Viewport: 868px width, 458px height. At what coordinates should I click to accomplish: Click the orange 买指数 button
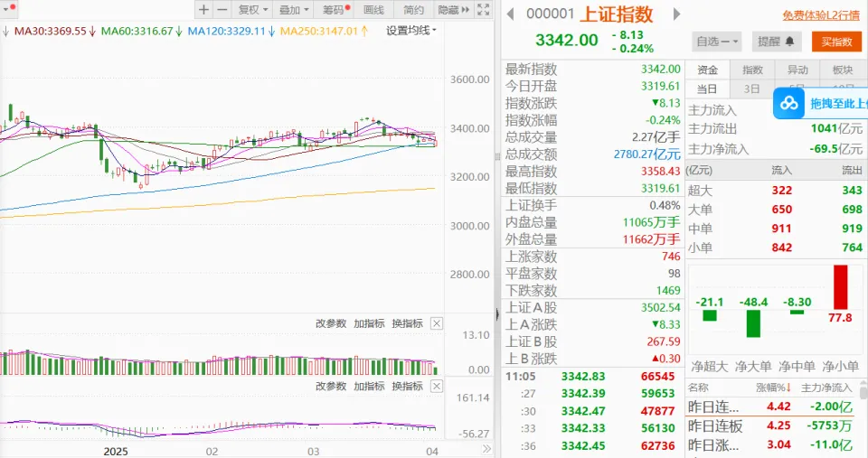pyautogui.click(x=835, y=42)
